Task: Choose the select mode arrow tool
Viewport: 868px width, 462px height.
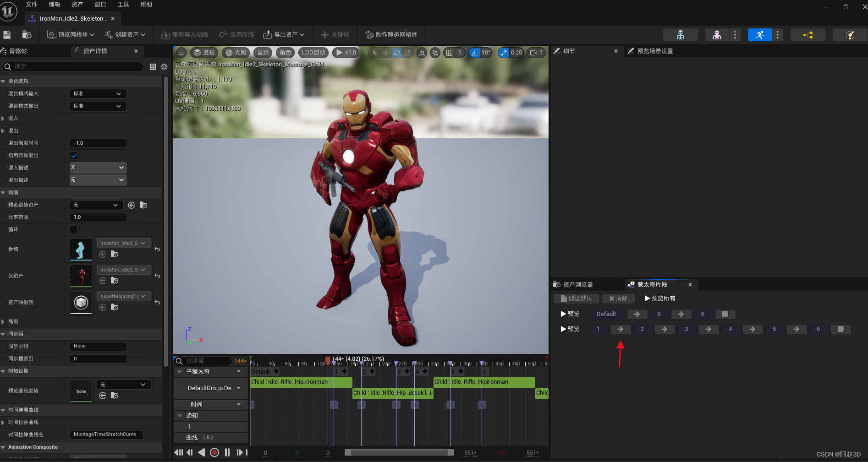Action: (375, 53)
